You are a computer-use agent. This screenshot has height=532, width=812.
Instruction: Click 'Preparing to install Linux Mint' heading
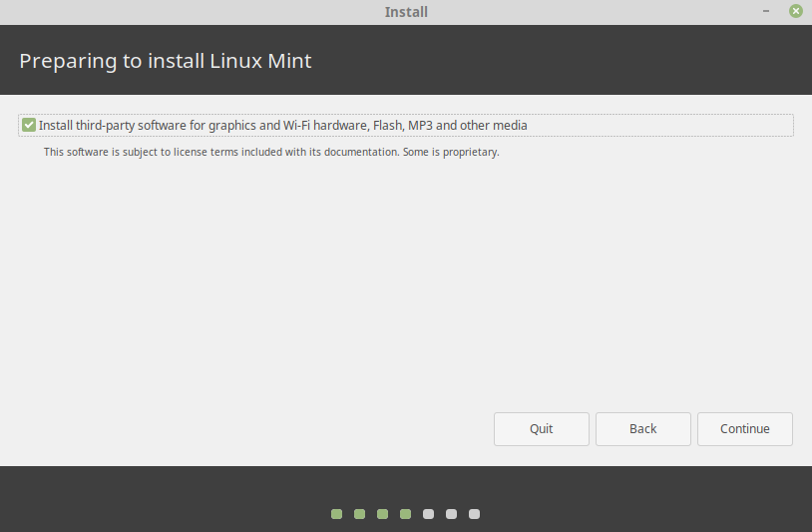point(166,61)
